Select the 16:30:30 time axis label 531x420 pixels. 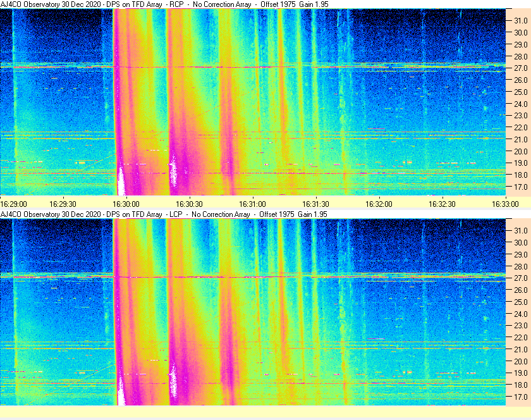189,204
